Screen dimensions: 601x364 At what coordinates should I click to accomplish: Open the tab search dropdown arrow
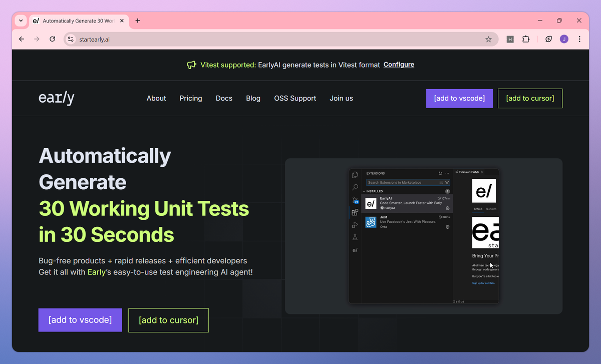click(x=21, y=21)
